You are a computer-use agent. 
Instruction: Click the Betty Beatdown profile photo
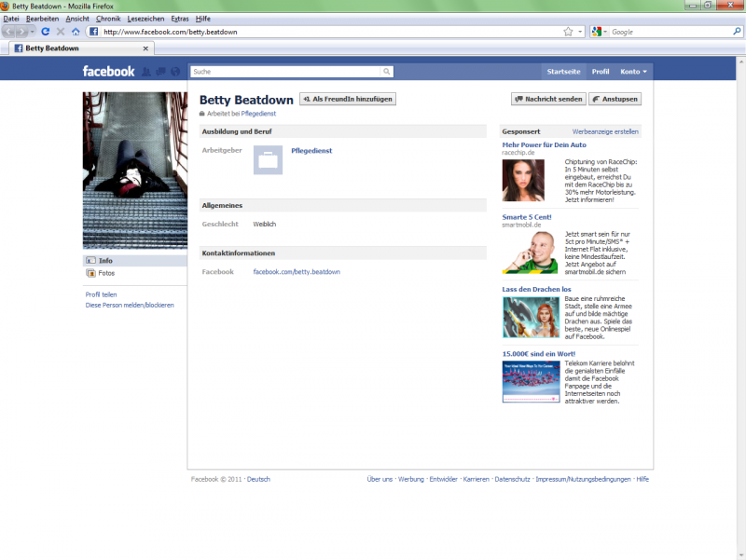pyautogui.click(x=134, y=171)
